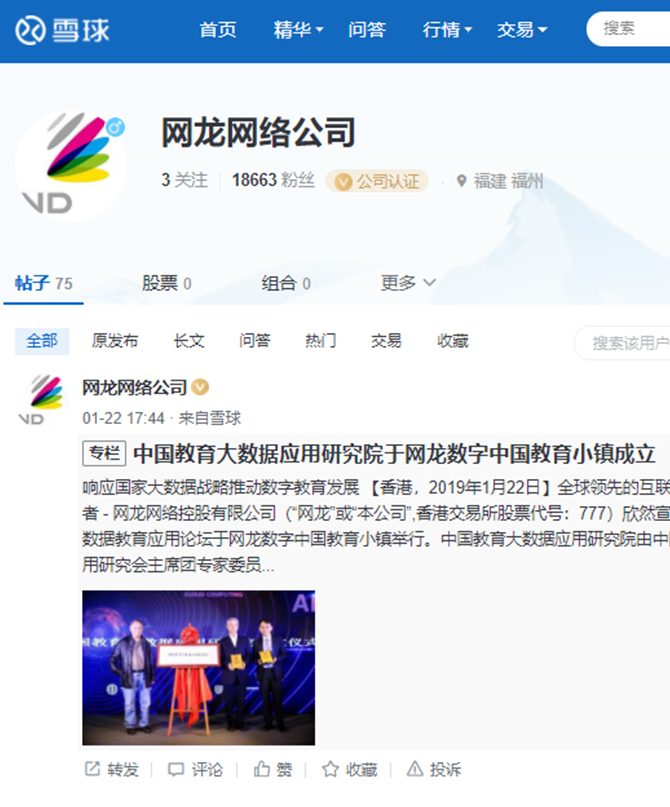
Task: Click the star favorite (收藏) icon
Action: click(330, 769)
